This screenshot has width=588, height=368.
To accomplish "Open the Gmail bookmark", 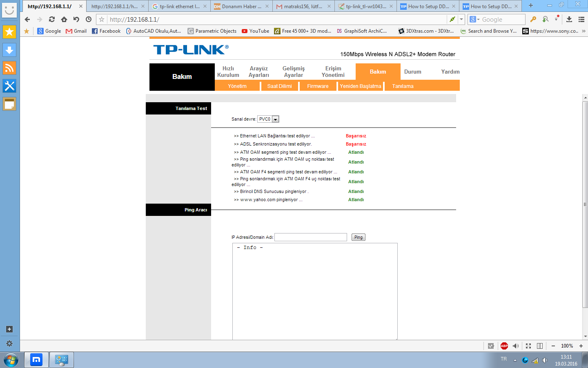I will (76, 31).
